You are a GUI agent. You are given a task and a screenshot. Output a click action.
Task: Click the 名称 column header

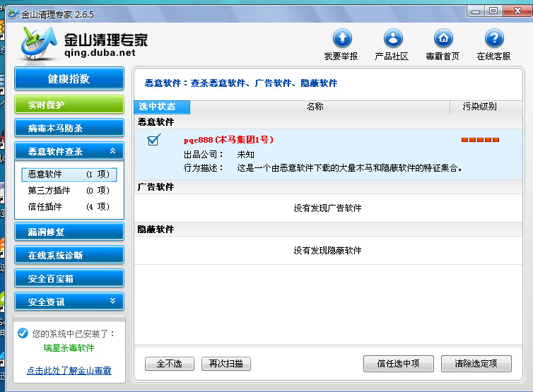(x=320, y=107)
